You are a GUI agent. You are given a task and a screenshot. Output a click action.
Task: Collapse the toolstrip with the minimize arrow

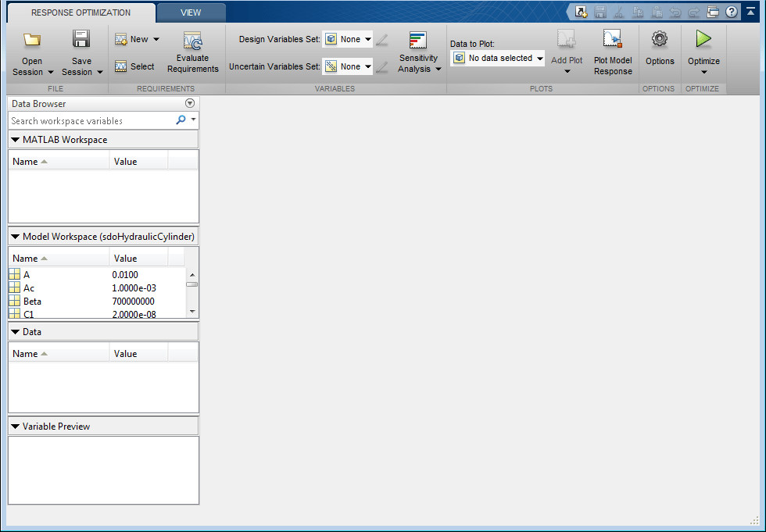tap(751, 11)
